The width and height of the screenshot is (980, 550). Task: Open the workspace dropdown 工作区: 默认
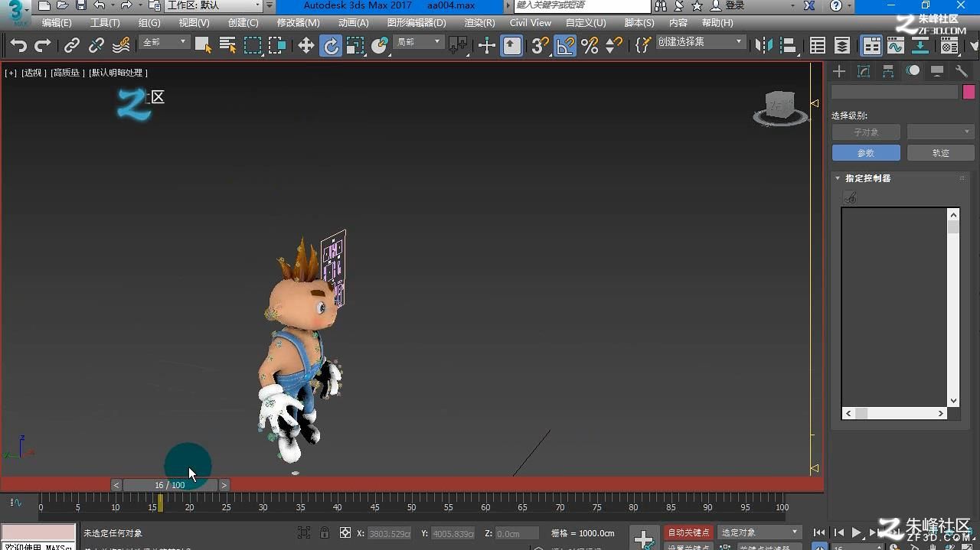pos(214,5)
